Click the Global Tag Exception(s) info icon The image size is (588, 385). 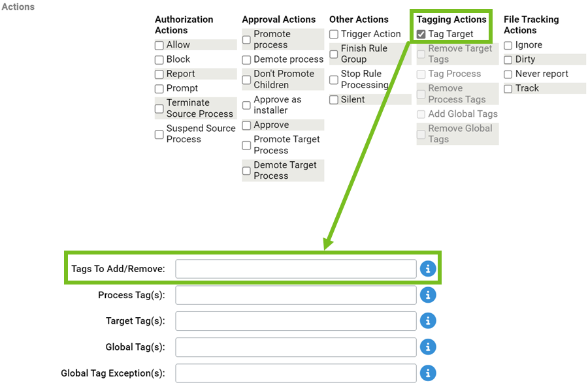pyautogui.click(x=428, y=373)
